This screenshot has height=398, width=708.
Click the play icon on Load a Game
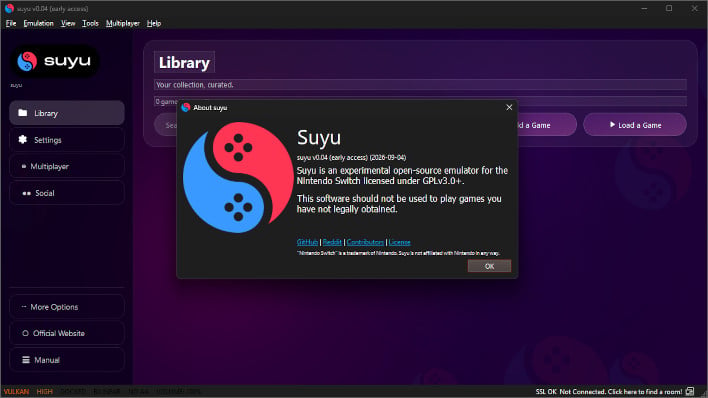pos(612,124)
